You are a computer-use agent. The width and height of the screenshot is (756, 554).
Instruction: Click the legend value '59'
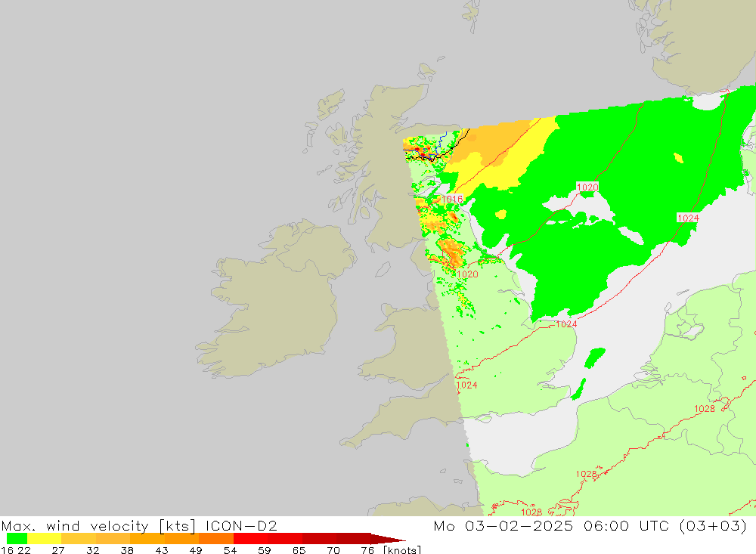(x=264, y=549)
